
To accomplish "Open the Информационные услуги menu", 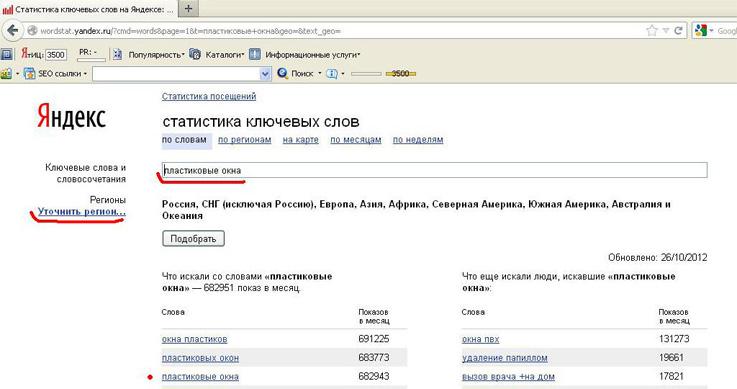I will (313, 55).
